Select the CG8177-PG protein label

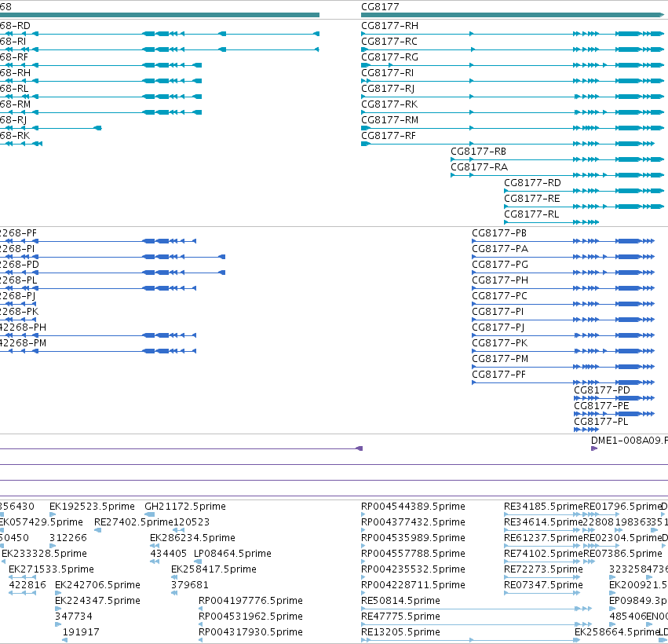point(500,265)
